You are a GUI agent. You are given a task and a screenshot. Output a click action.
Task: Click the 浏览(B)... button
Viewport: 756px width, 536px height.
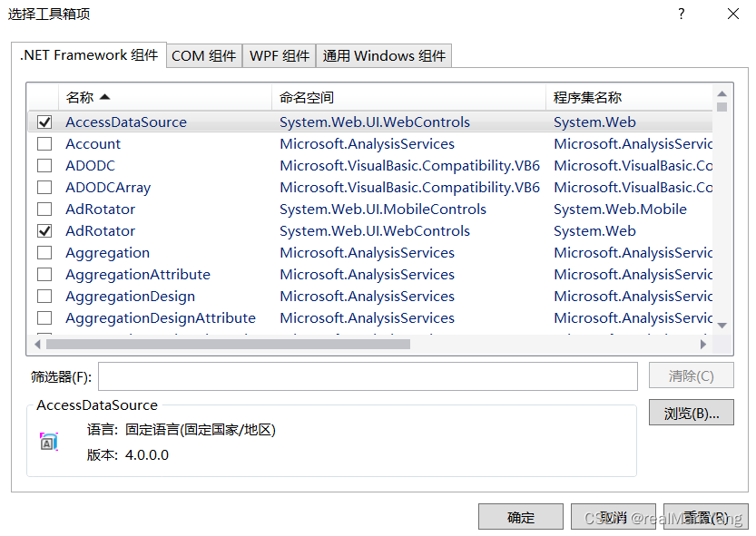691,413
